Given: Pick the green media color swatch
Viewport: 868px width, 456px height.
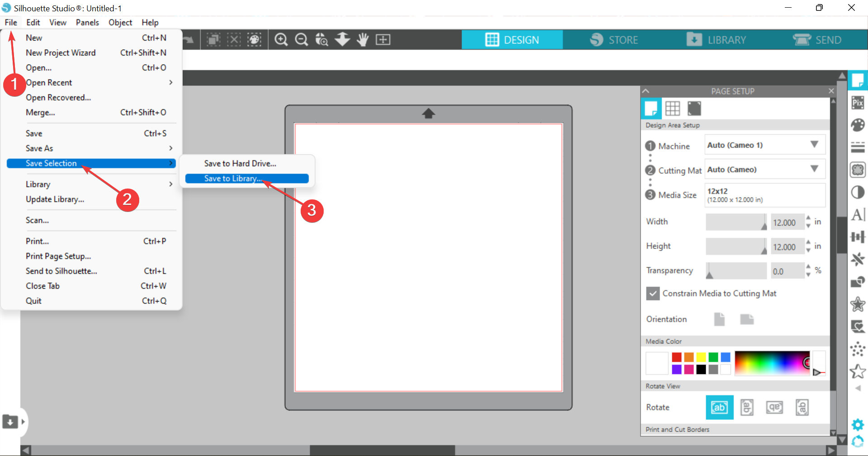Looking at the screenshot, I should point(713,357).
